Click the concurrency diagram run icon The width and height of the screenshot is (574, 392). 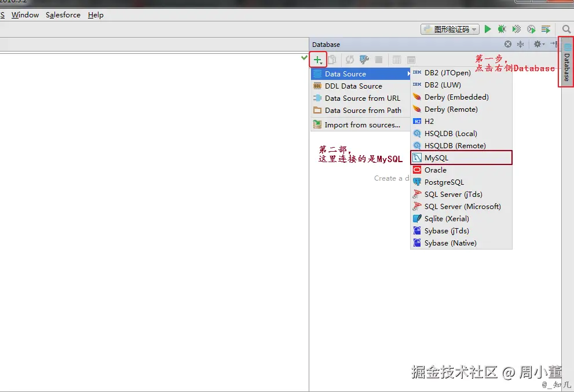[546, 29]
